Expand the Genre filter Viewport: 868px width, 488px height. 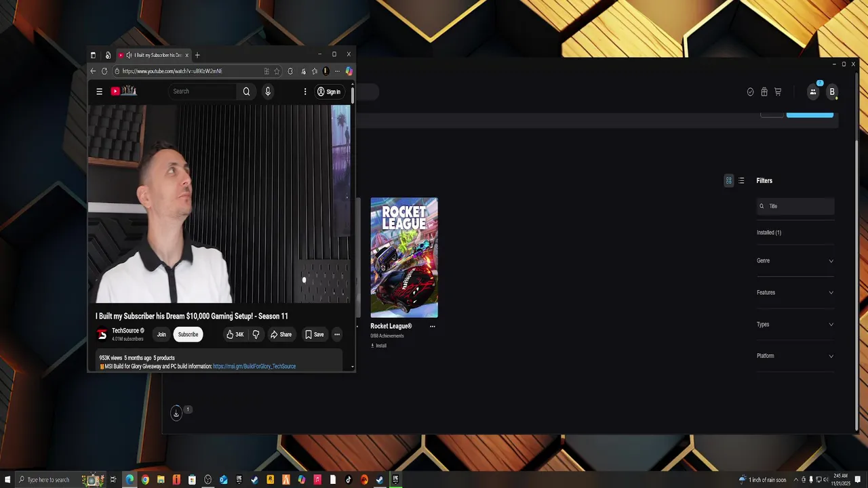(x=795, y=261)
